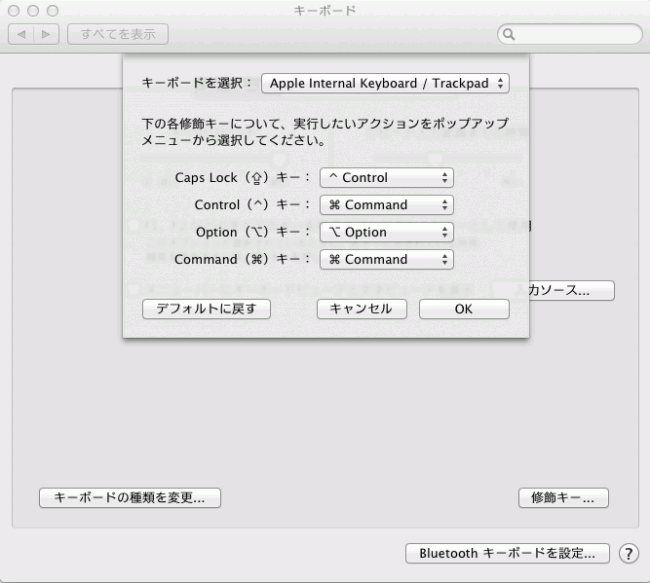650x583 pixels.
Task: Click the Caps Lock キー label
Action: pyautogui.click(x=243, y=177)
